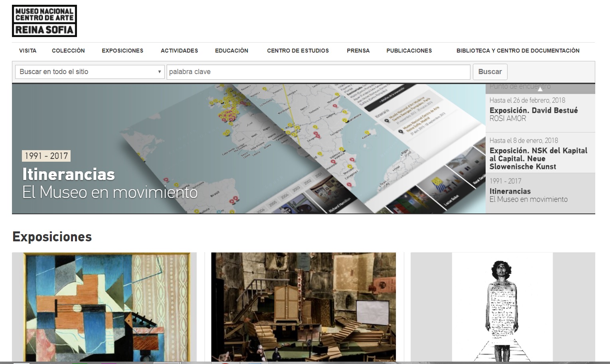Open the standing figure with text exhibition thumbnail
The width and height of the screenshot is (610, 364).
503,307
